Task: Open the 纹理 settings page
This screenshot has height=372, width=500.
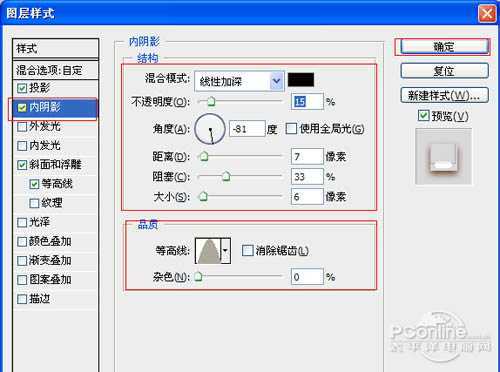Action: (x=52, y=203)
